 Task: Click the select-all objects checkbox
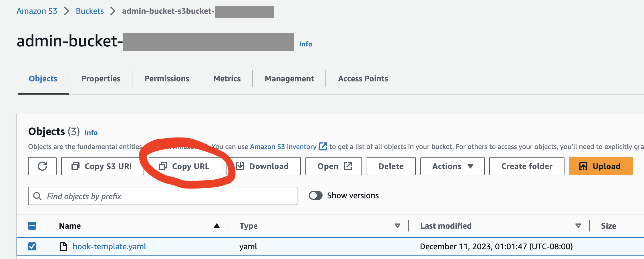point(32,225)
